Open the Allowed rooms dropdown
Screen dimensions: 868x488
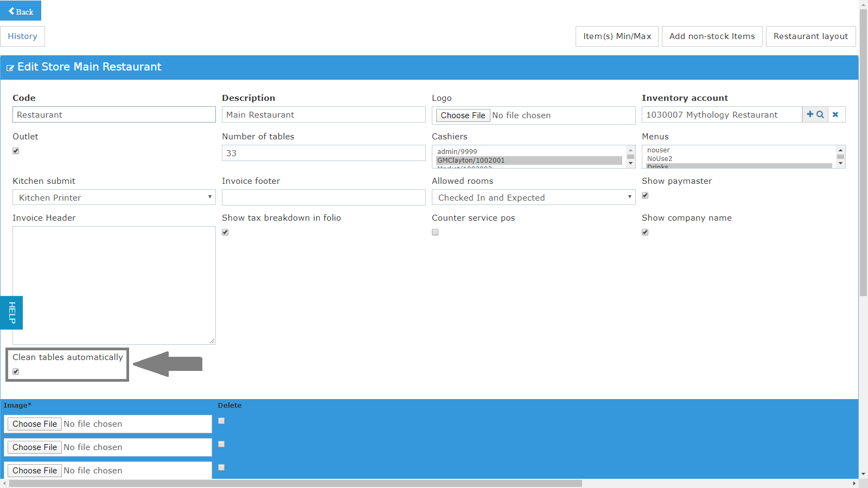tap(533, 197)
